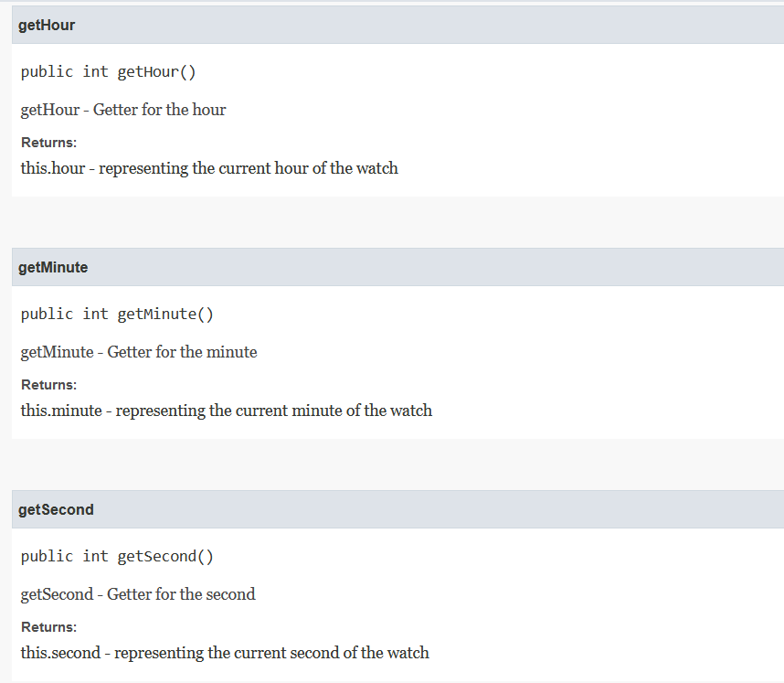784x683 pixels.
Task: Click 'current hour of the watch' text
Action: [x=308, y=168]
